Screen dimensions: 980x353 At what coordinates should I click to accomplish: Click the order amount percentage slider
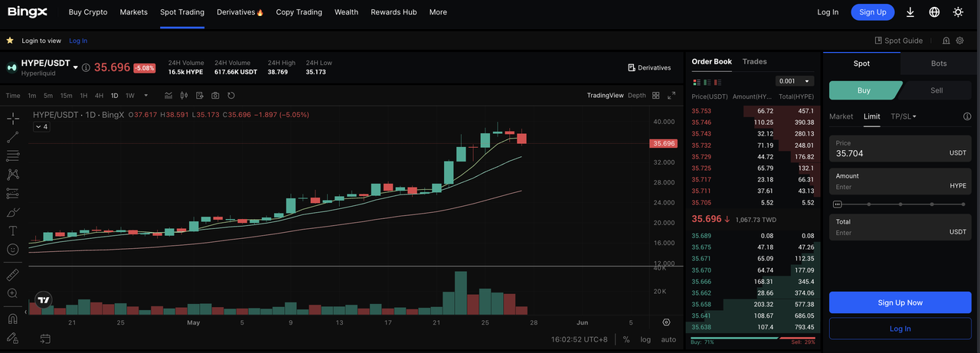coord(900,204)
